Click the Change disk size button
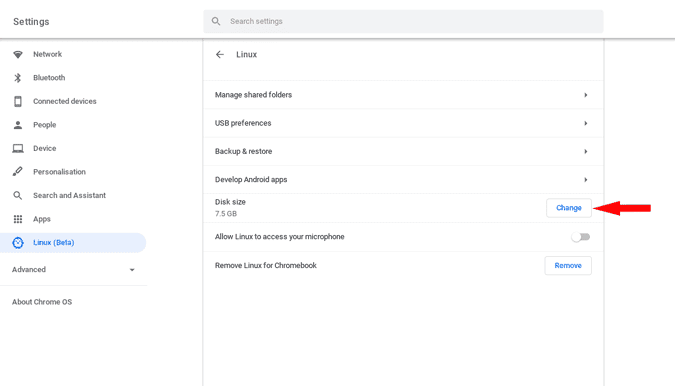 tap(569, 208)
